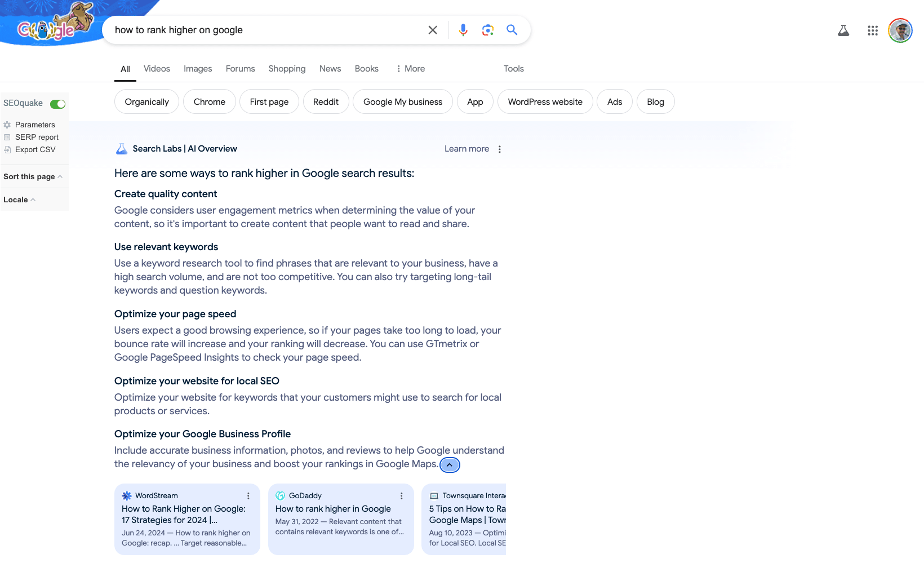
Task: Open Google Lens image search
Action: click(x=488, y=30)
